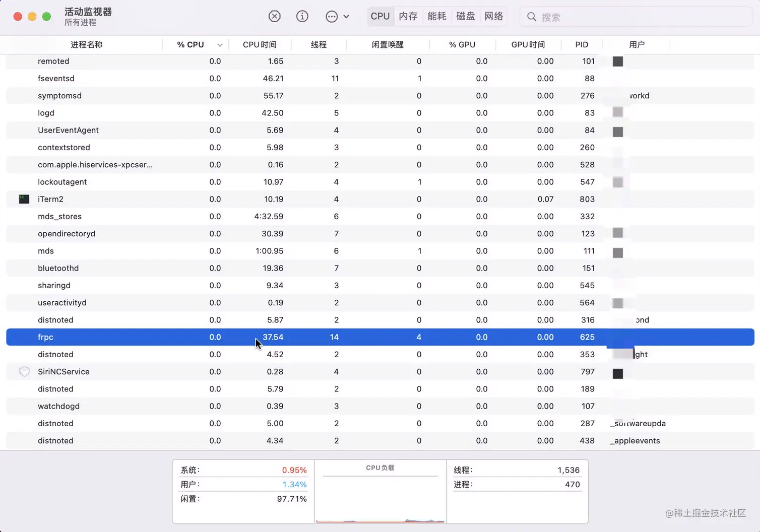Viewport: 760px width, 532px height.
Task: Select distnoted row with PID 353
Action: (x=380, y=355)
